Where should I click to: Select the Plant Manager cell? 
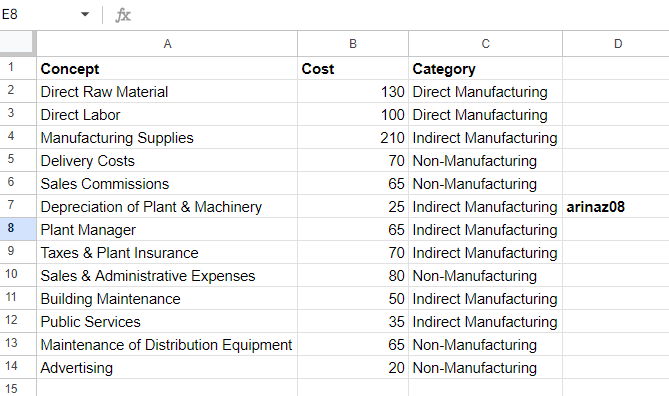[x=167, y=230]
